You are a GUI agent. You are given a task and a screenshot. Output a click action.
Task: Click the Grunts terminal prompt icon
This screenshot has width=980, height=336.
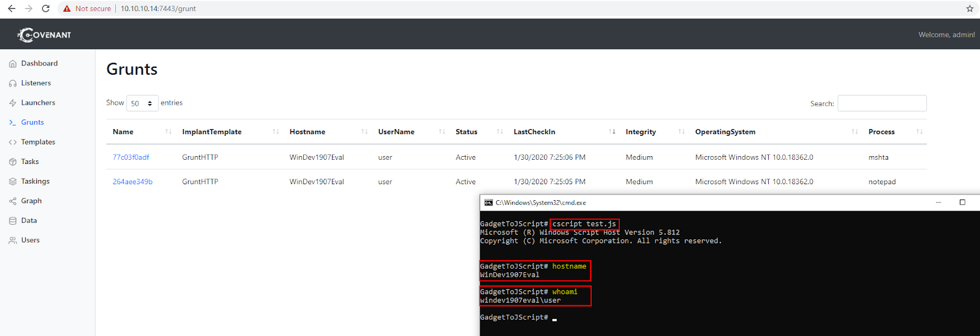pos(13,122)
